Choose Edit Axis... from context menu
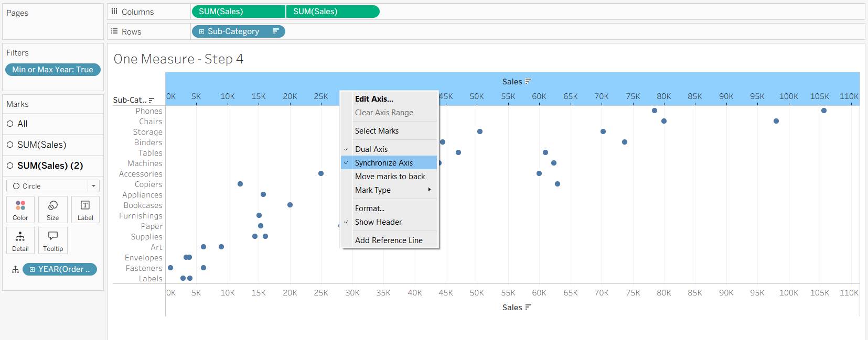Screen dimensions: 868x340 click(374, 99)
